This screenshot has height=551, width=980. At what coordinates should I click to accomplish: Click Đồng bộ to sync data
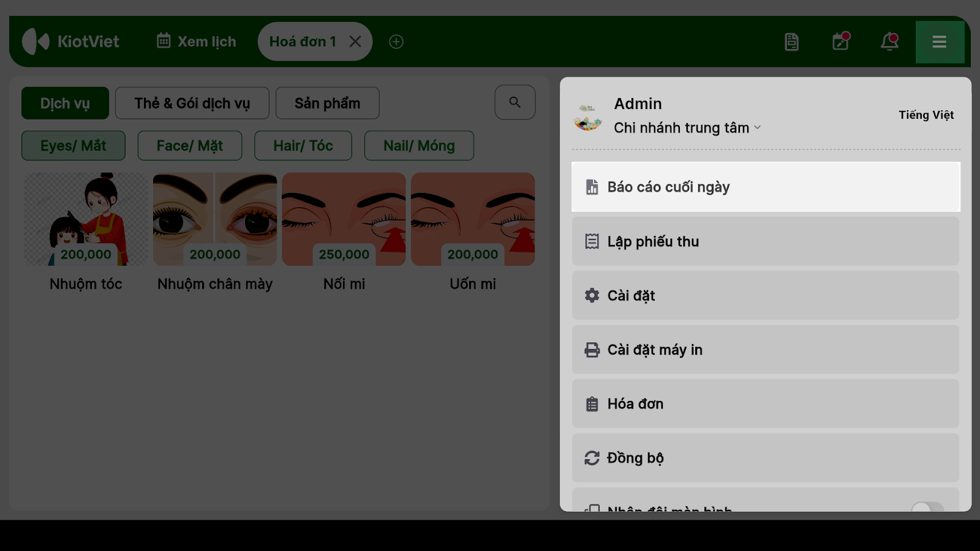[766, 458]
